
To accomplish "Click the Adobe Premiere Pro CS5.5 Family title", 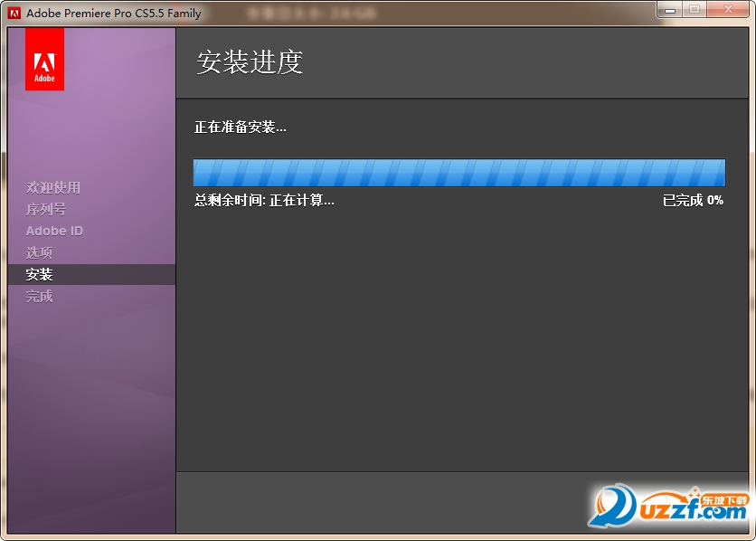I will [x=114, y=13].
